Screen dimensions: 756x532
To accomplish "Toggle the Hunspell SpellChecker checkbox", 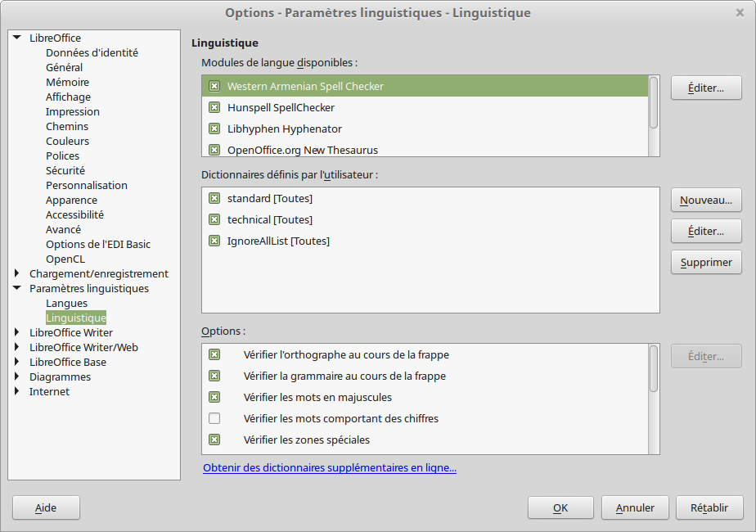I will tap(214, 107).
